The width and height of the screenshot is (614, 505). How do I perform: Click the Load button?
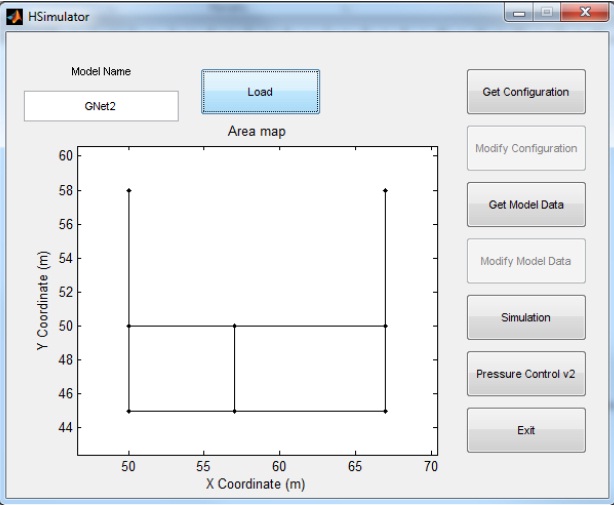coord(260,92)
